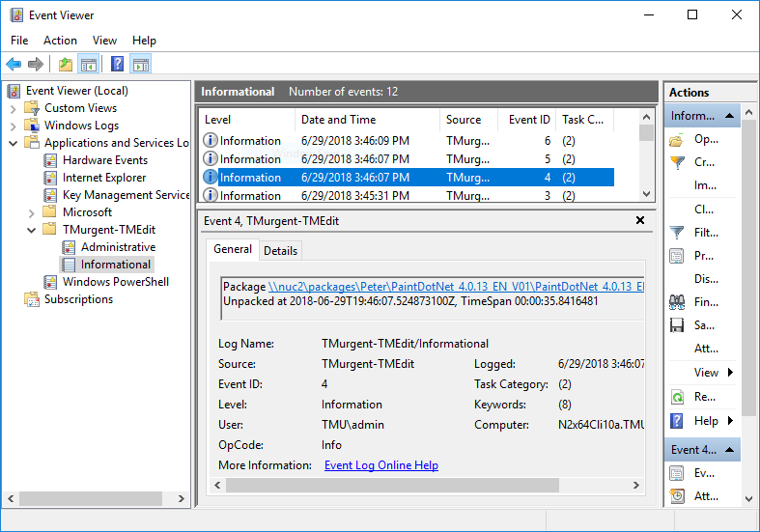This screenshot has height=532, width=760.
Task: Click the Create Custom View funnel icon
Action: pyautogui.click(x=677, y=162)
